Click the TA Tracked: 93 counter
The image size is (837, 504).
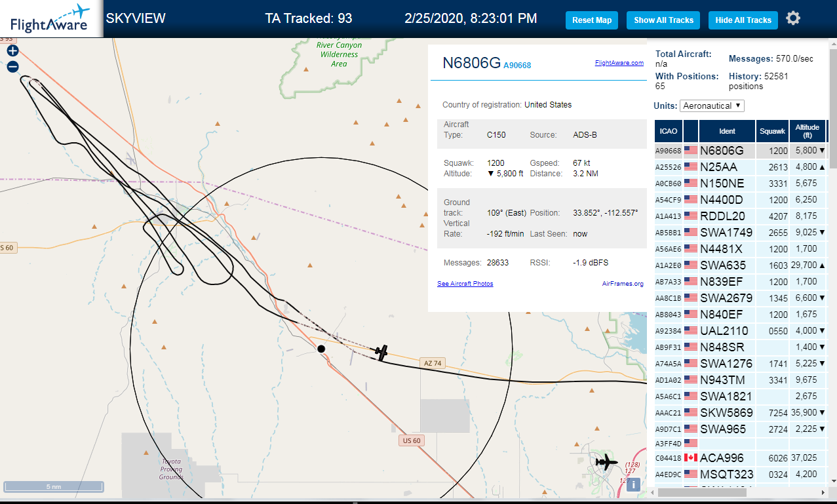(309, 18)
